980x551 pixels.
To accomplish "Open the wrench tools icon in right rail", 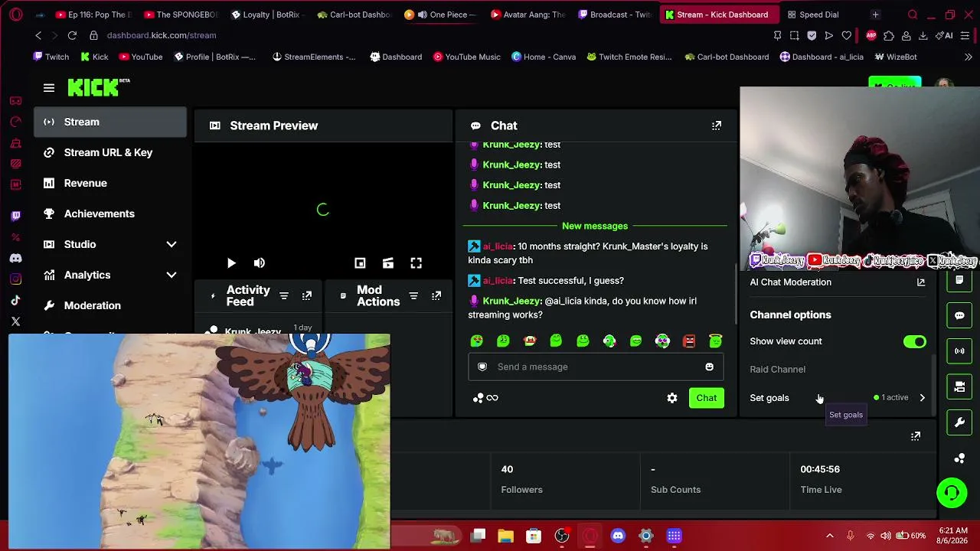I will [959, 422].
